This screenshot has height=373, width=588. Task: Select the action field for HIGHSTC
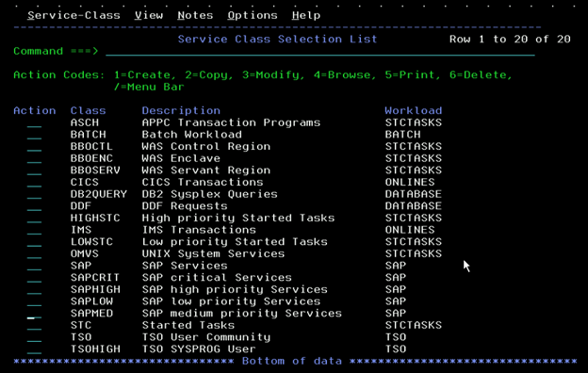[34, 219]
